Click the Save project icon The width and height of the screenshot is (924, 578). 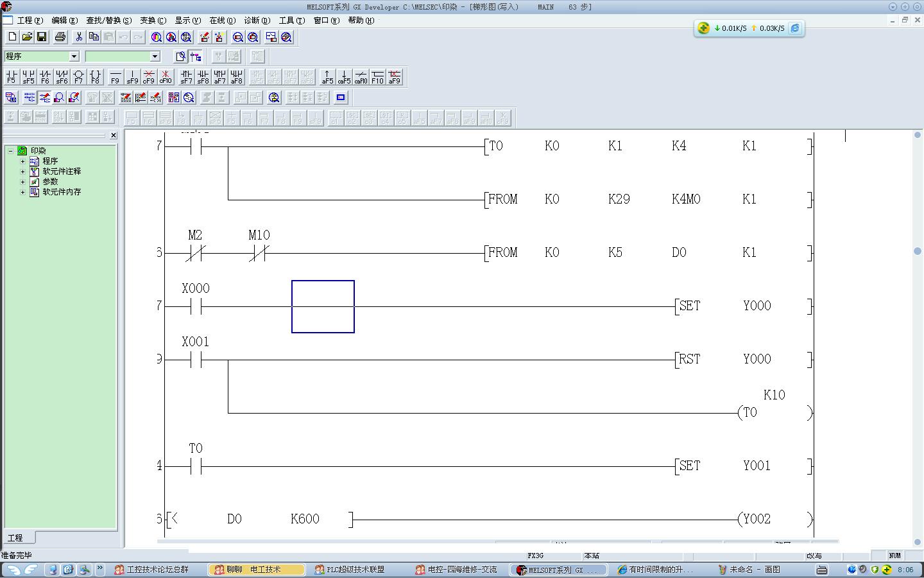[x=42, y=37]
